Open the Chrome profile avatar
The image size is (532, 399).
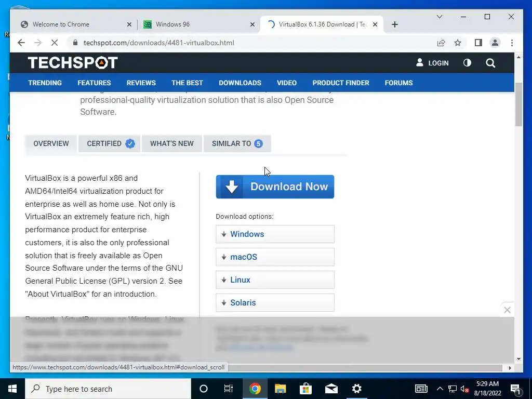(495, 43)
